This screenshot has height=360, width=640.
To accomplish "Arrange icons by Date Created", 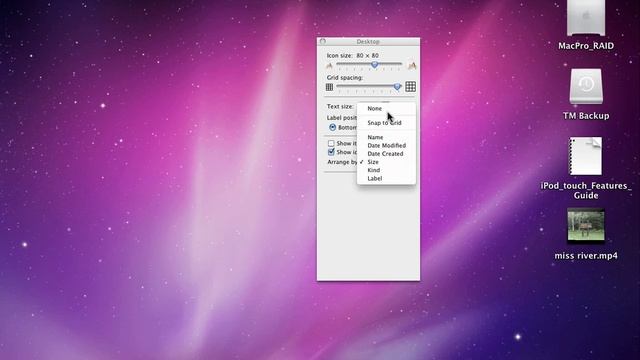I will (386, 154).
